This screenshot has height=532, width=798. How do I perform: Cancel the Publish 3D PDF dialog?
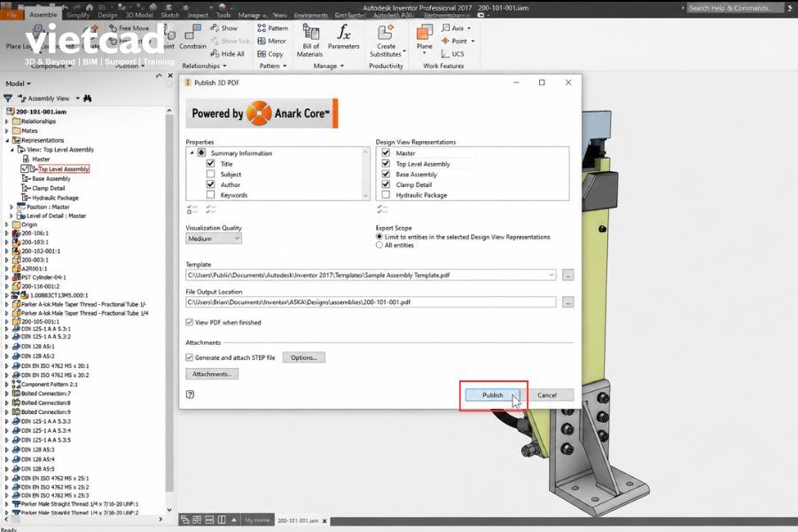pos(546,395)
